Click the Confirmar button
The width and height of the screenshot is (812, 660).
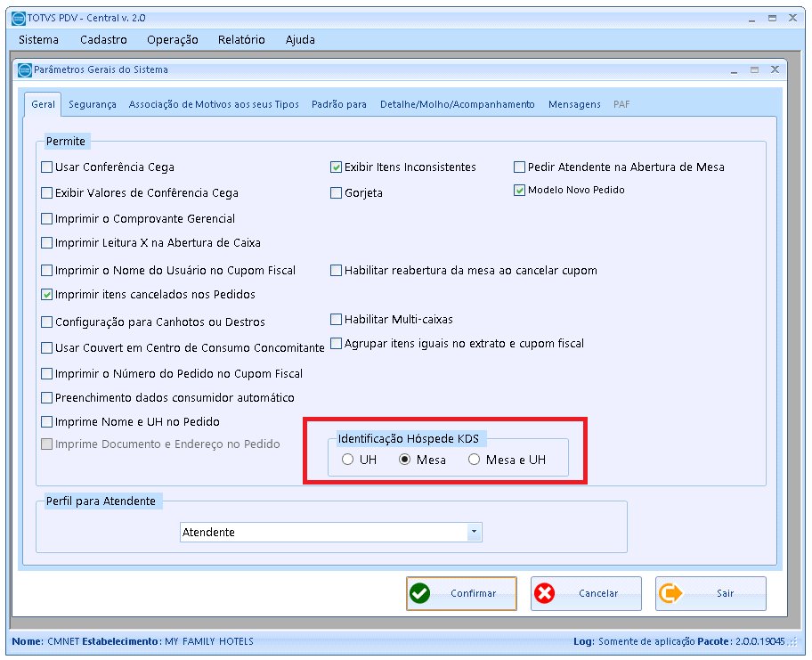click(461, 593)
